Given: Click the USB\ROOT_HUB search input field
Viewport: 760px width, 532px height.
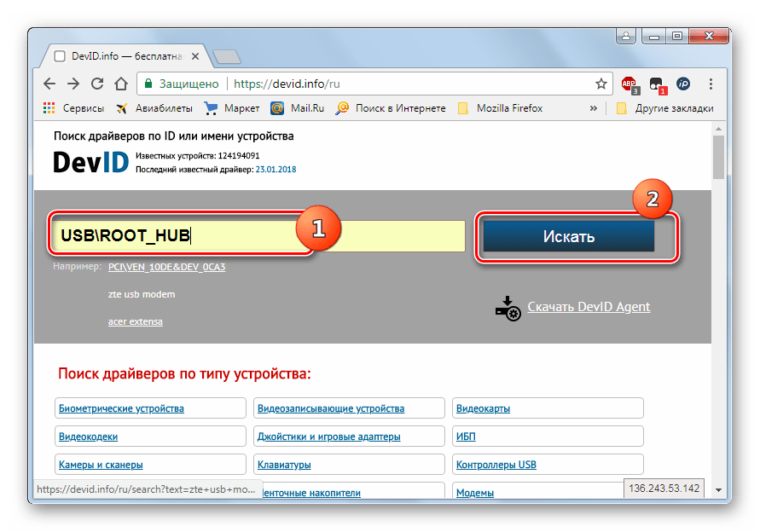Looking at the screenshot, I should tap(256, 236).
